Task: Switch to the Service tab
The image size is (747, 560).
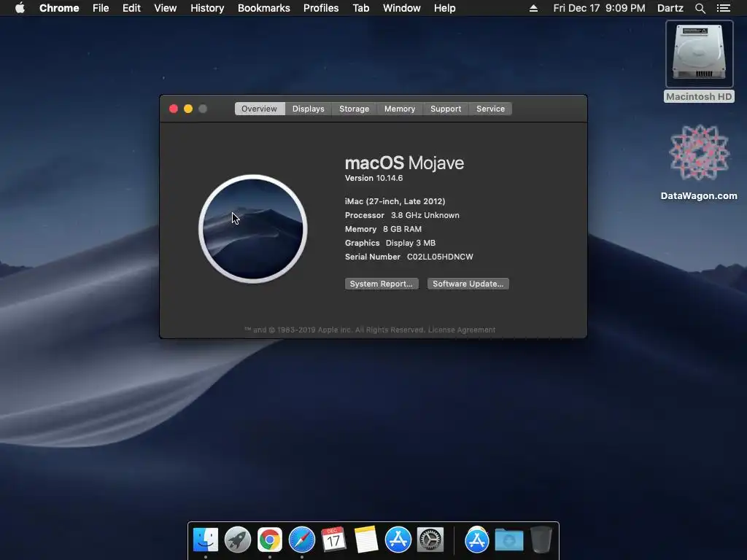Action: (x=490, y=109)
